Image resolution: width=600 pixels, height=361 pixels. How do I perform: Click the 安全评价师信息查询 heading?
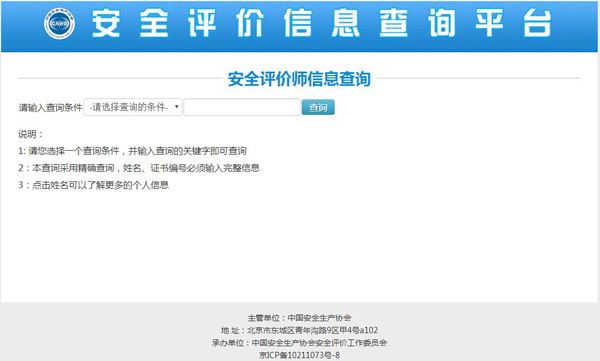pyautogui.click(x=299, y=79)
